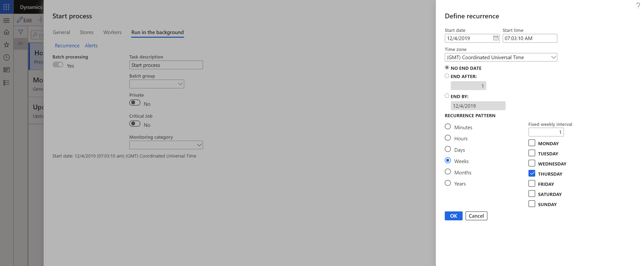This screenshot has height=266, width=644.
Task: Check the Monday checkbox
Action: (x=531, y=143)
